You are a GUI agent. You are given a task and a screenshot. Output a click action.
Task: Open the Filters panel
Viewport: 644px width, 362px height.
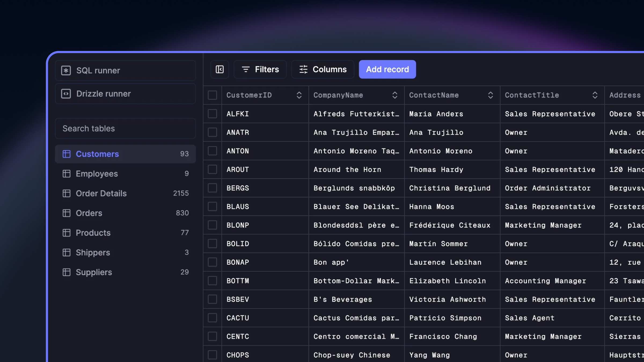[260, 69]
